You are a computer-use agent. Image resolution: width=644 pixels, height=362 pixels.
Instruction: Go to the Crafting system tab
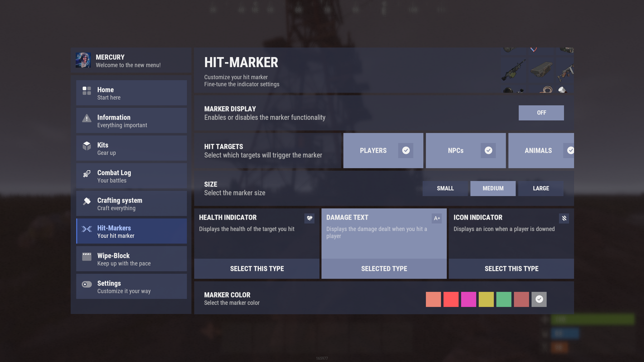132,203
